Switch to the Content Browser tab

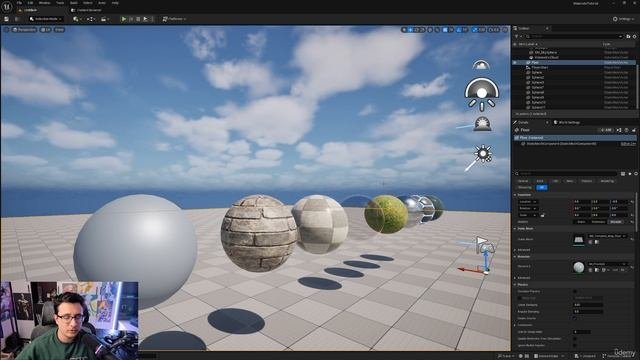87,10
